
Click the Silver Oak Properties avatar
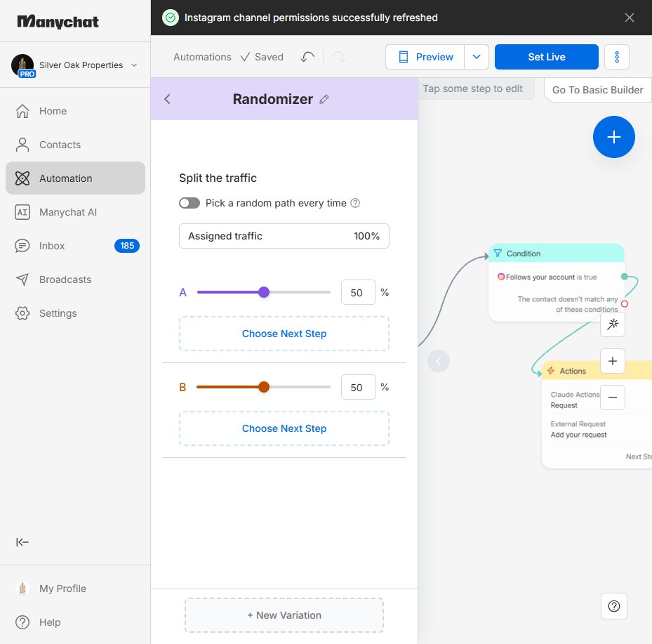[x=22, y=65]
